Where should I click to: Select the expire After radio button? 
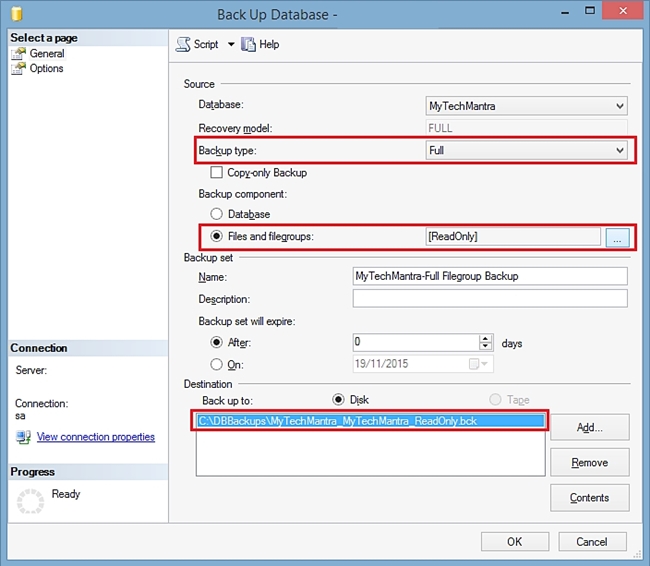tap(216, 343)
